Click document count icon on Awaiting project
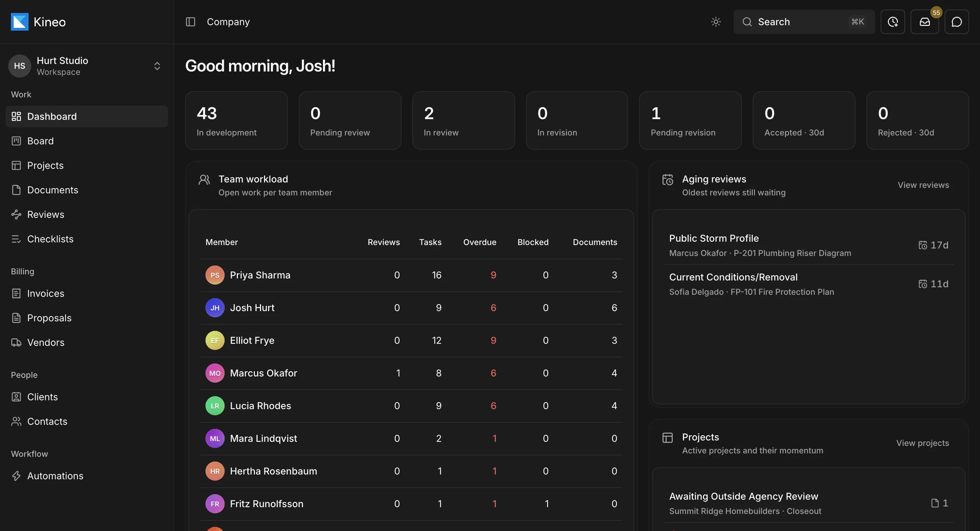 pos(935,503)
